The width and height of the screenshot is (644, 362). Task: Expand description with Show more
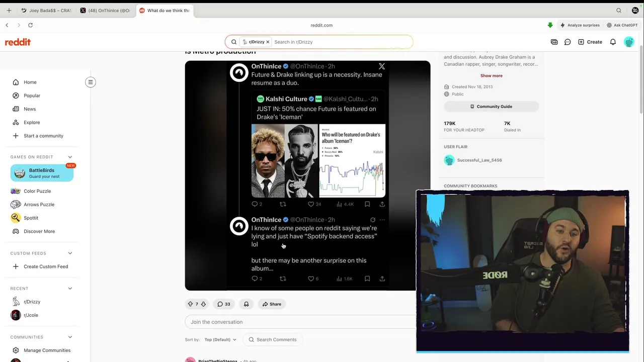click(x=491, y=75)
